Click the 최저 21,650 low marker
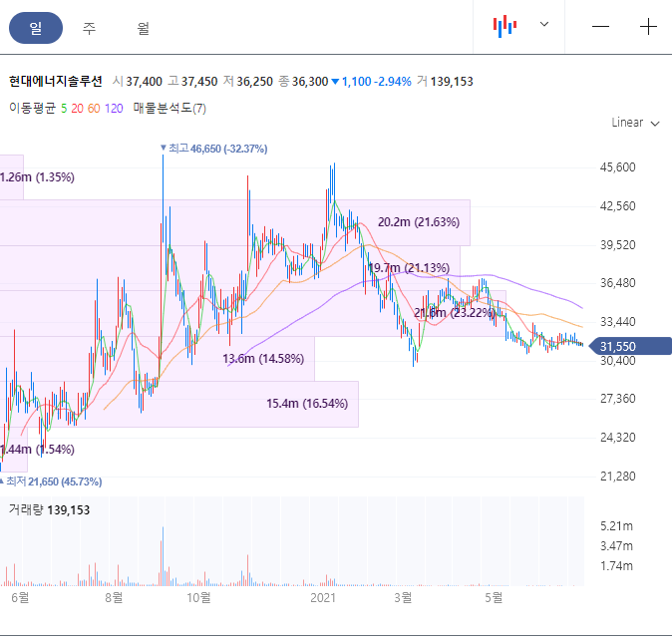672x641 pixels. 51,481
